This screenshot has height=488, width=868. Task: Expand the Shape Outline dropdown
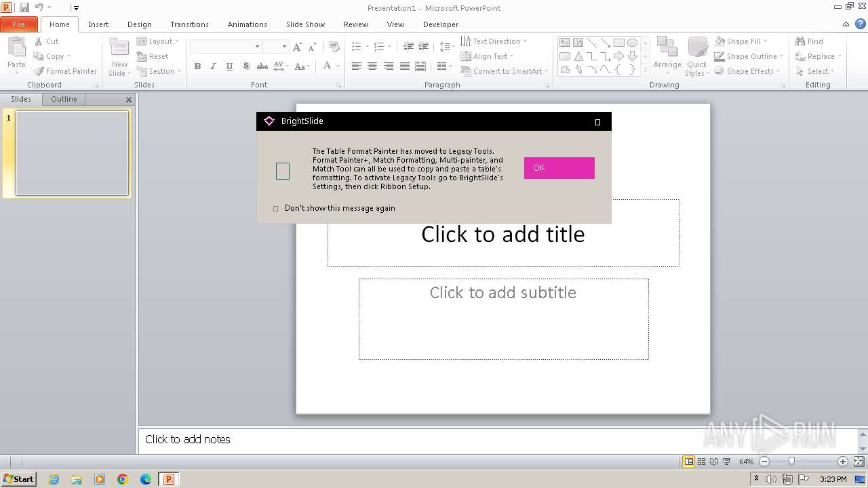click(749, 56)
